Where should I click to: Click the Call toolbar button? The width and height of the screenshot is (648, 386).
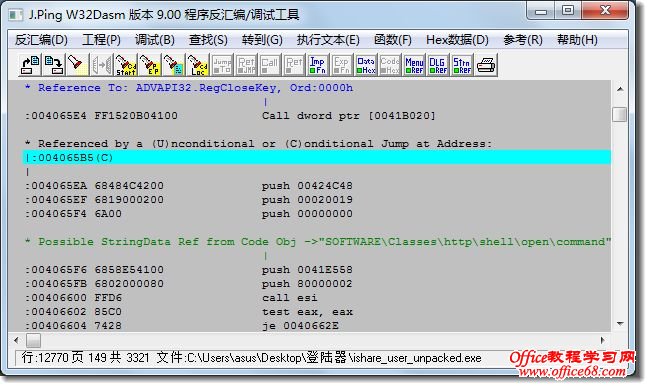point(270,65)
